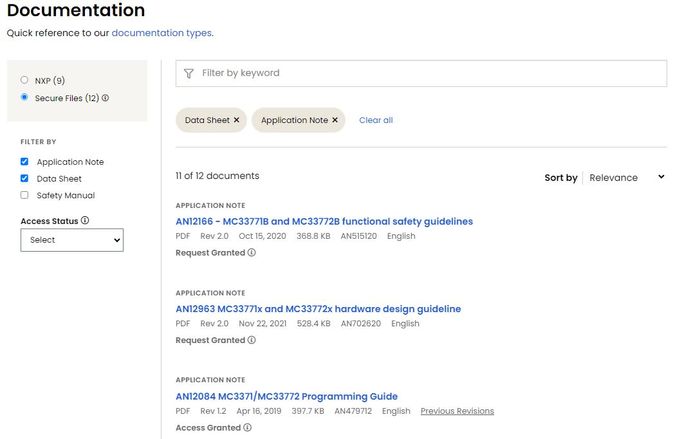The width and height of the screenshot is (673, 439).
Task: Click the Clear all filters link
Action: pyautogui.click(x=376, y=120)
